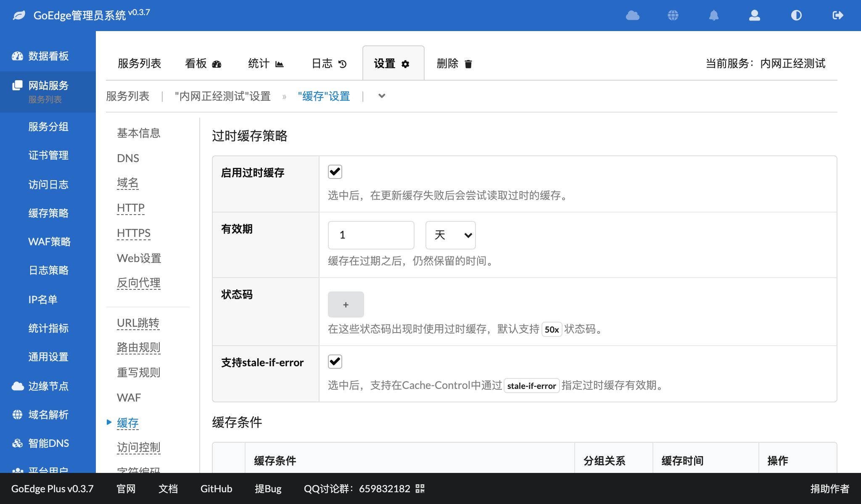Click the trash icon beside 删除
The image size is (861, 504).
coord(468,64)
